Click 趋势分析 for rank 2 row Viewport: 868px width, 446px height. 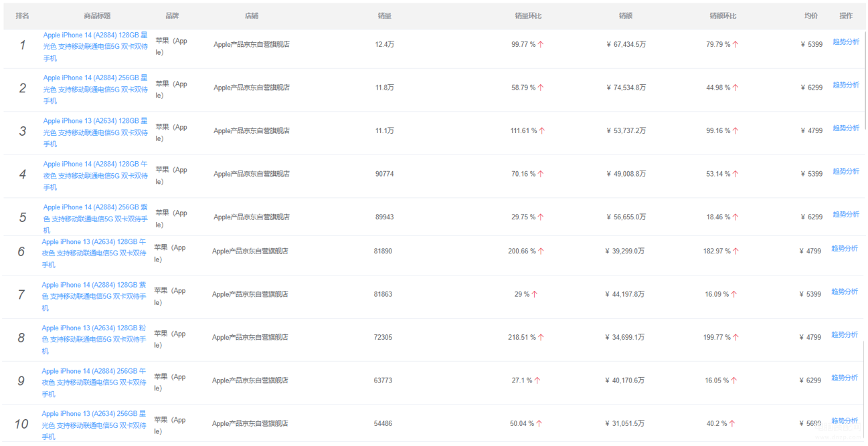(x=846, y=85)
